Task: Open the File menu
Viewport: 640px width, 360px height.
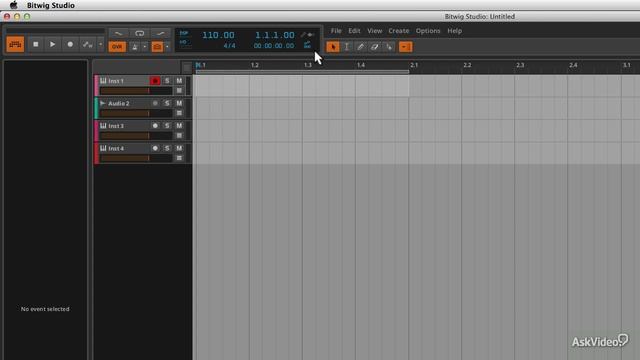Action: click(336, 31)
